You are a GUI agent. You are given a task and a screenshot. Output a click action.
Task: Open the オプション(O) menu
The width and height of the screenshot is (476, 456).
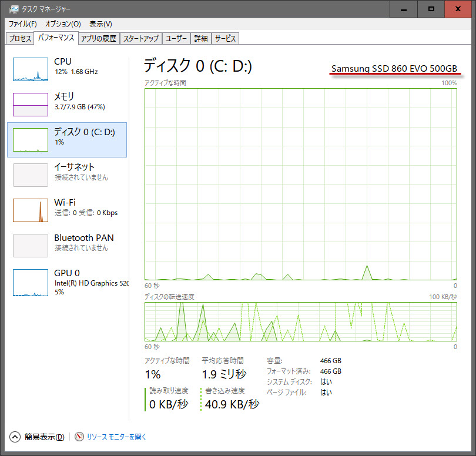63,24
